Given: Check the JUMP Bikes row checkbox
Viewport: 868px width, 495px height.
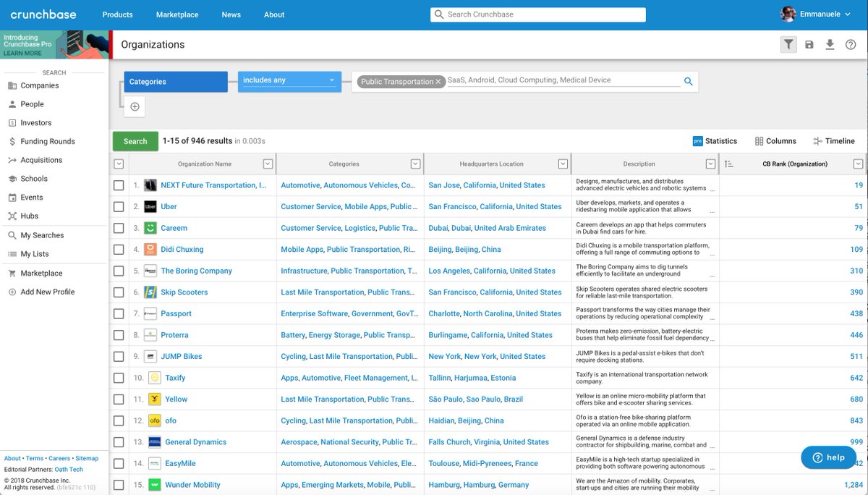Looking at the screenshot, I should click(x=119, y=357).
